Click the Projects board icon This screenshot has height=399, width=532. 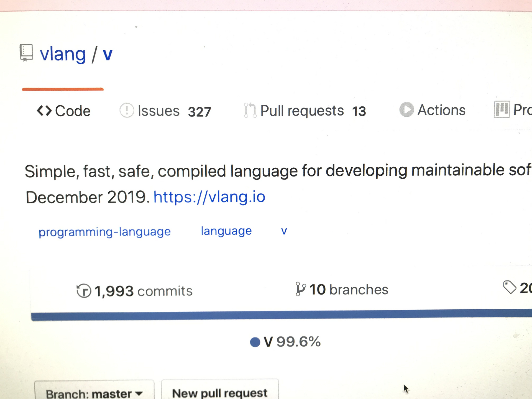[x=502, y=109]
